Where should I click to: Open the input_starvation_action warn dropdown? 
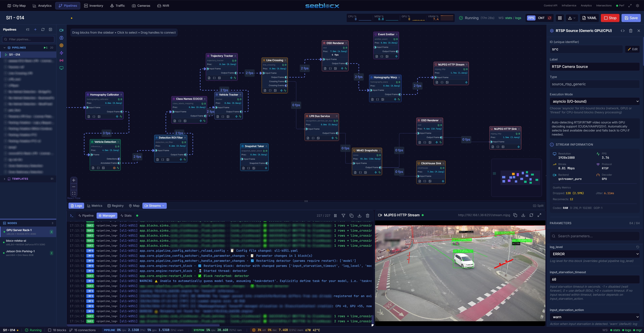(x=594, y=317)
